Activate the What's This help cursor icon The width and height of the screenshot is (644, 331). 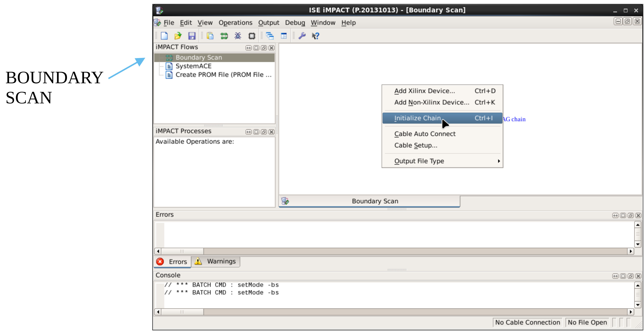pos(316,36)
